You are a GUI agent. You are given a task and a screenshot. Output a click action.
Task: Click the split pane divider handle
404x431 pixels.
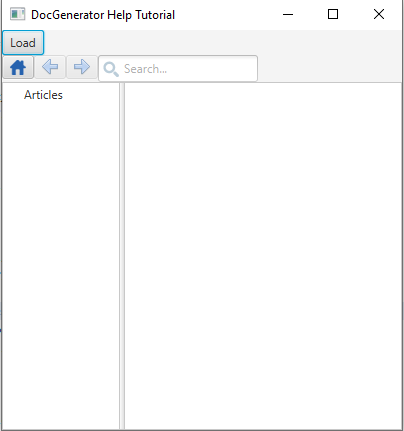tap(122, 256)
